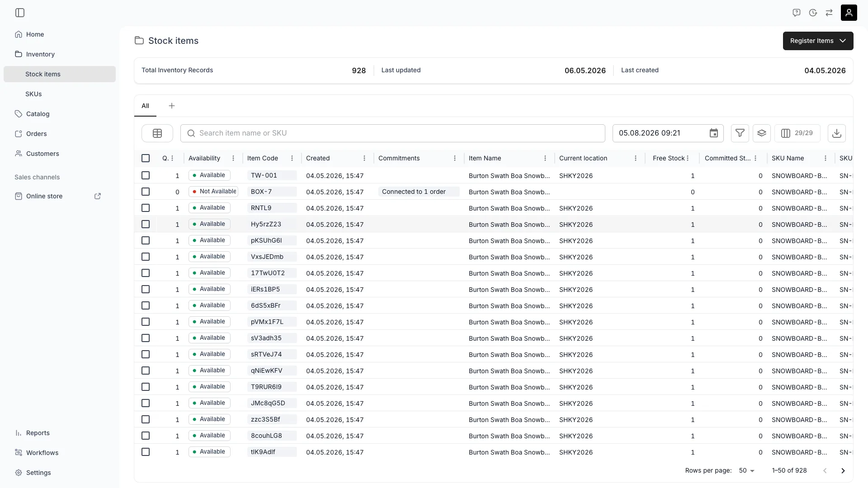
Task: Open Inventory in the sidebar
Action: 60,54
